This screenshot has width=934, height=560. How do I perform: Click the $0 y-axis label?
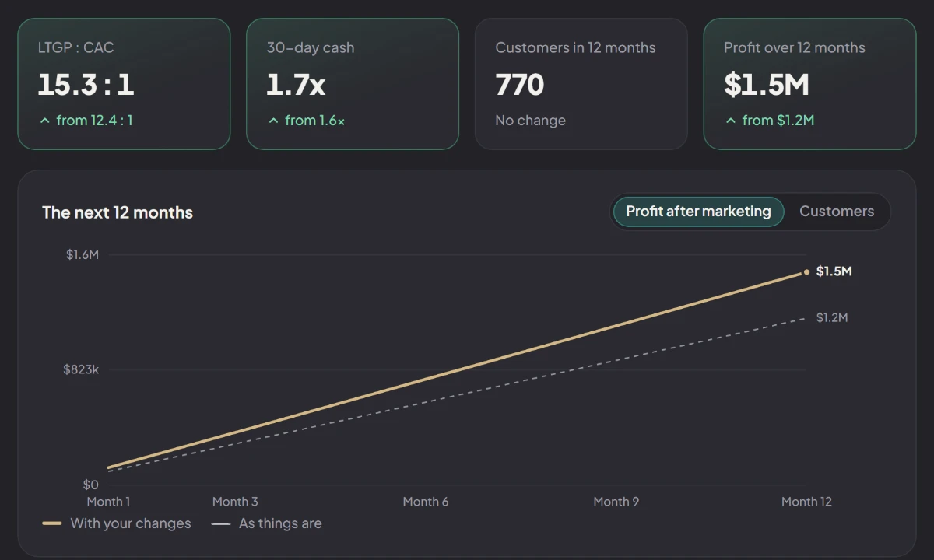[91, 485]
